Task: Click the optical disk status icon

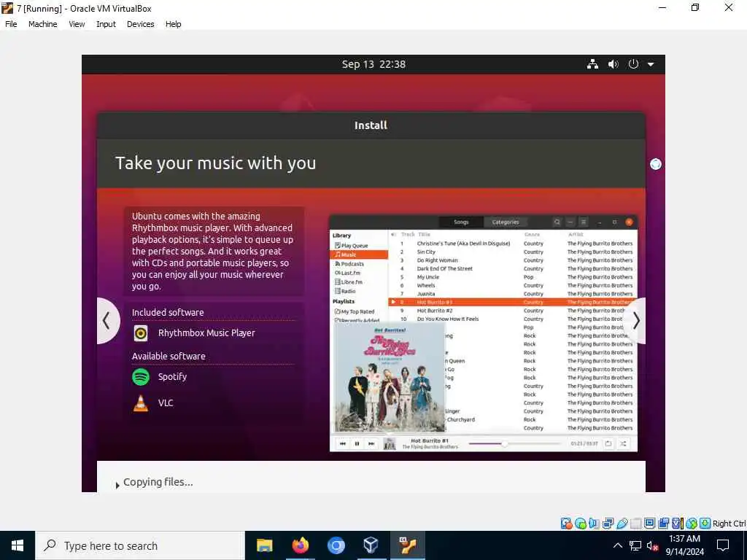Action: click(x=580, y=524)
